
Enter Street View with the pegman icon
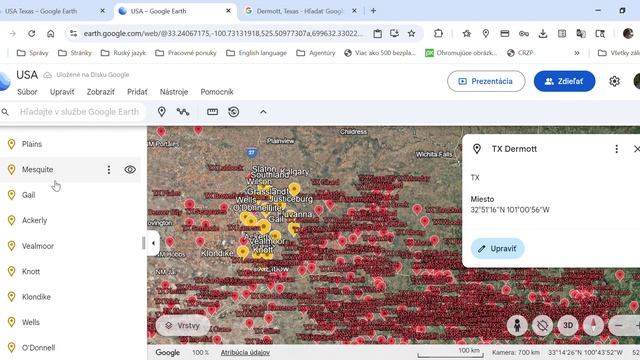(x=517, y=325)
